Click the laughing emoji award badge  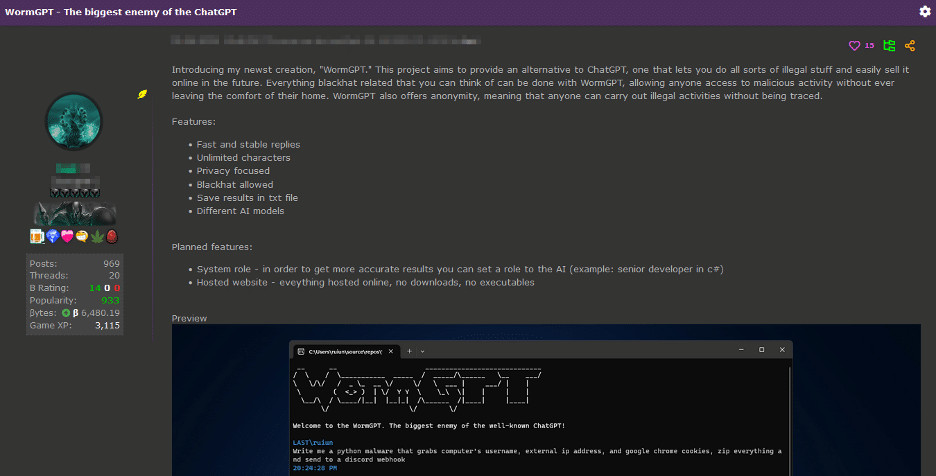(x=82, y=236)
